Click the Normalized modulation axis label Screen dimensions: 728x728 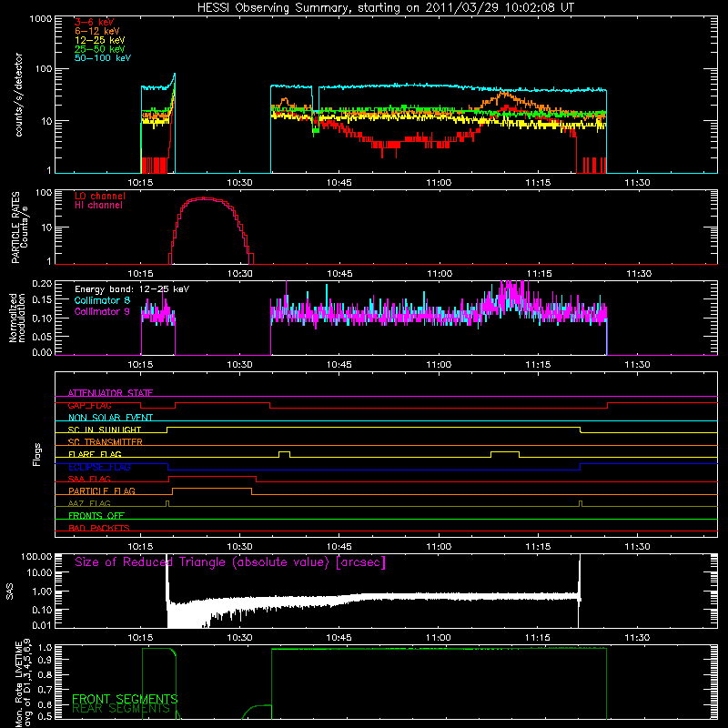point(17,318)
